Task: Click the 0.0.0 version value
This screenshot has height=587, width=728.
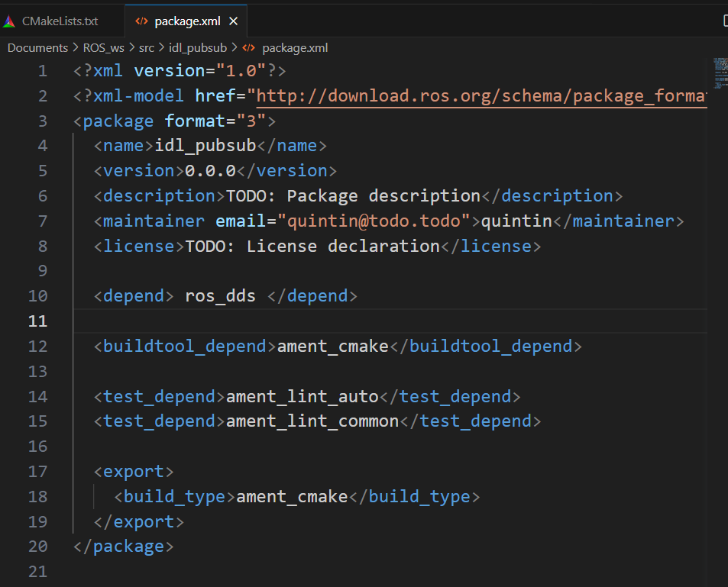Action: click(x=210, y=171)
